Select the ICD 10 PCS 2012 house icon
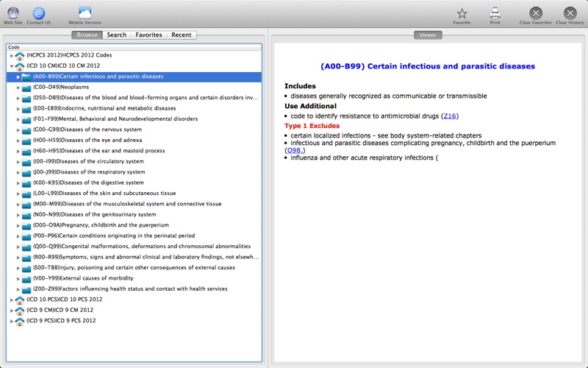The image size is (588, 368). pyautogui.click(x=20, y=300)
